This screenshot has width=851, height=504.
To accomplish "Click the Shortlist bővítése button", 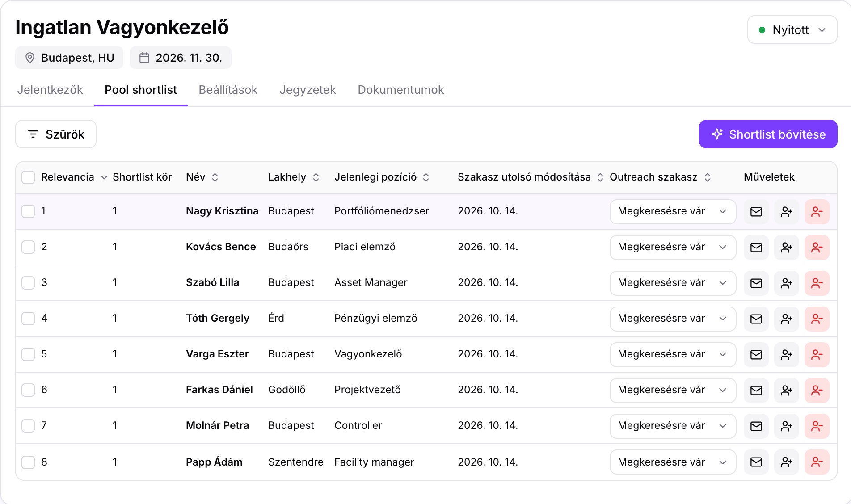I will [x=768, y=134].
